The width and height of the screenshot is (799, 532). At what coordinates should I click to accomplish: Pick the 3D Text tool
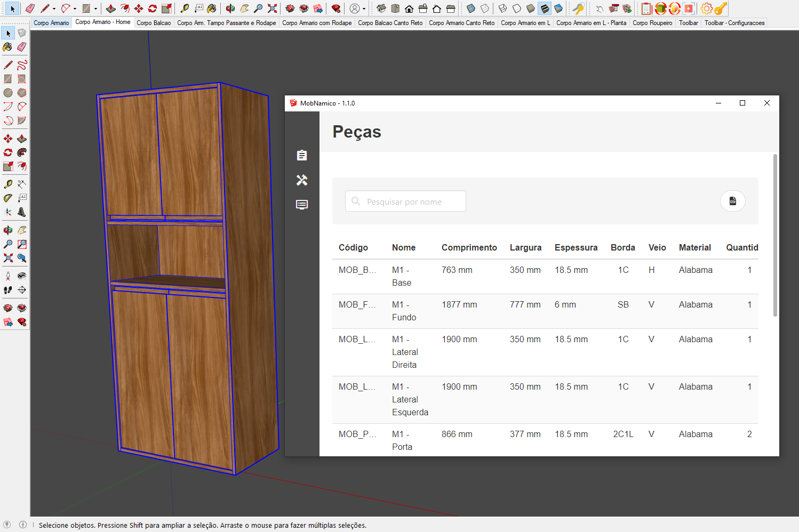tap(22, 212)
